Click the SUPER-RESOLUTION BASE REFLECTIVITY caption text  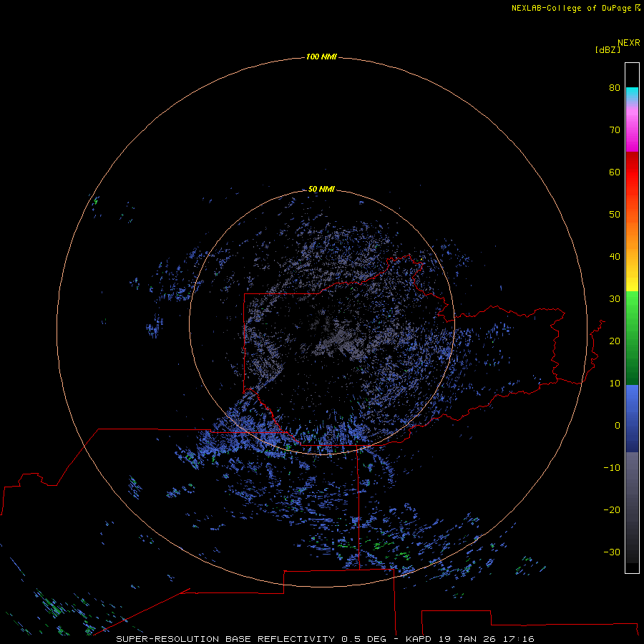[x=225, y=639]
